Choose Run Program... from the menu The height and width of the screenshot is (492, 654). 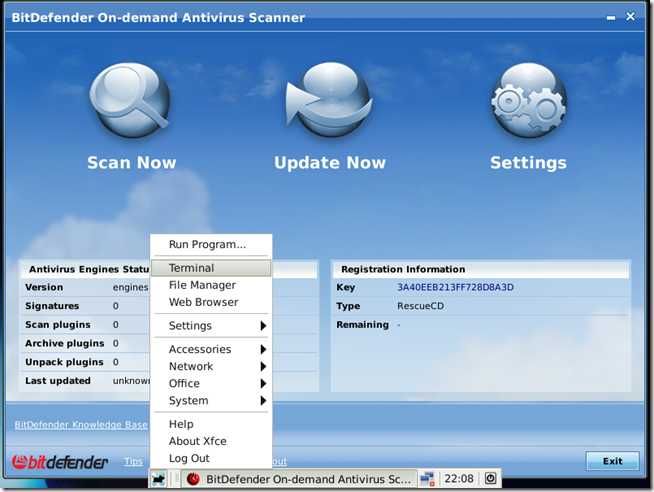(x=211, y=244)
